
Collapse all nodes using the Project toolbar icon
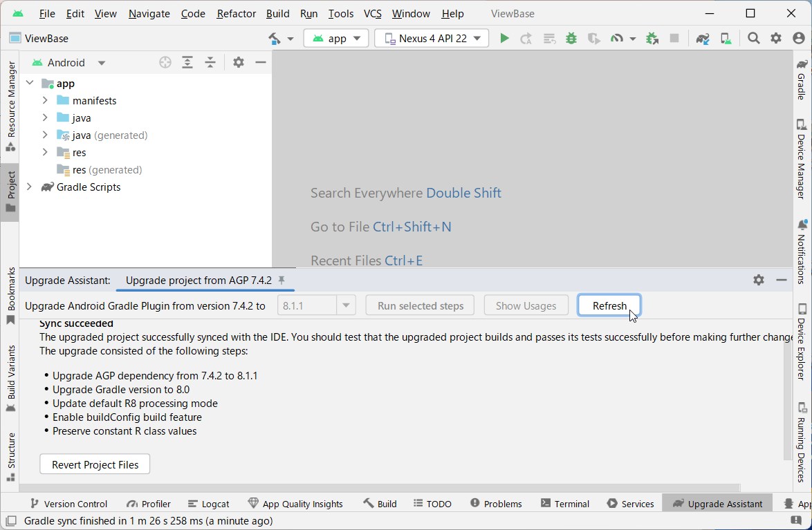(x=210, y=62)
